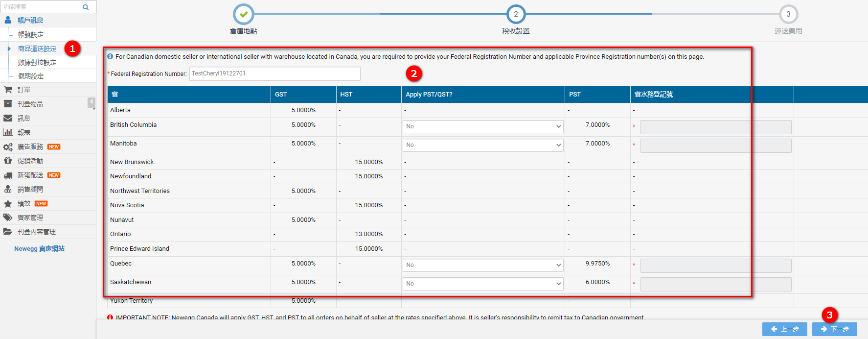The height and width of the screenshot is (339, 868).
Task: Click Saskatchewan's 6.0000% PST value
Action: coord(597,282)
